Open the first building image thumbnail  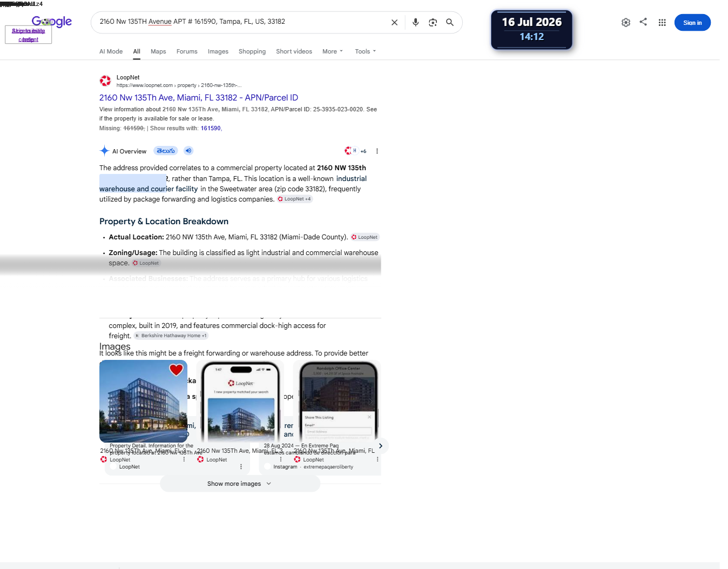click(x=143, y=401)
